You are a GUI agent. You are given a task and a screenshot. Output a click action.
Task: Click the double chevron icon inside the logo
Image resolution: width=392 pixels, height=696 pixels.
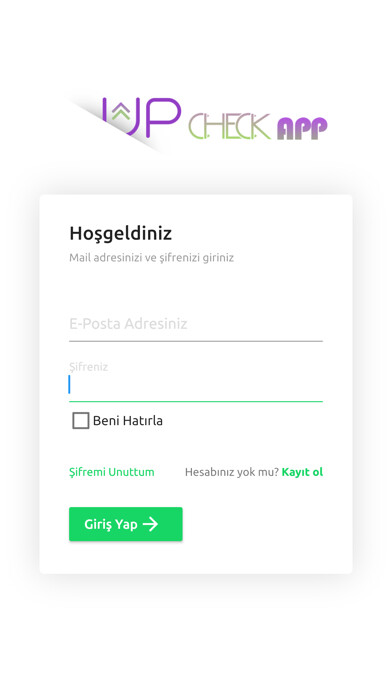(120, 114)
